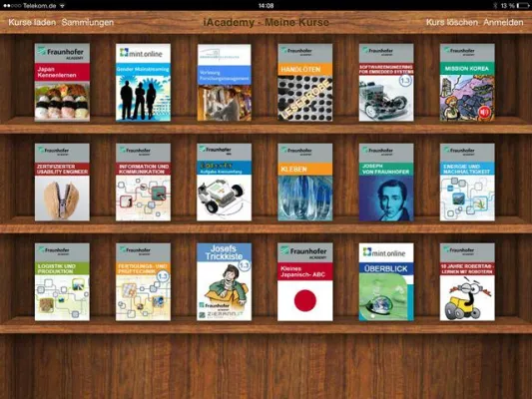Open Josefs Trickkiste course
The image size is (532, 399).
(224, 281)
